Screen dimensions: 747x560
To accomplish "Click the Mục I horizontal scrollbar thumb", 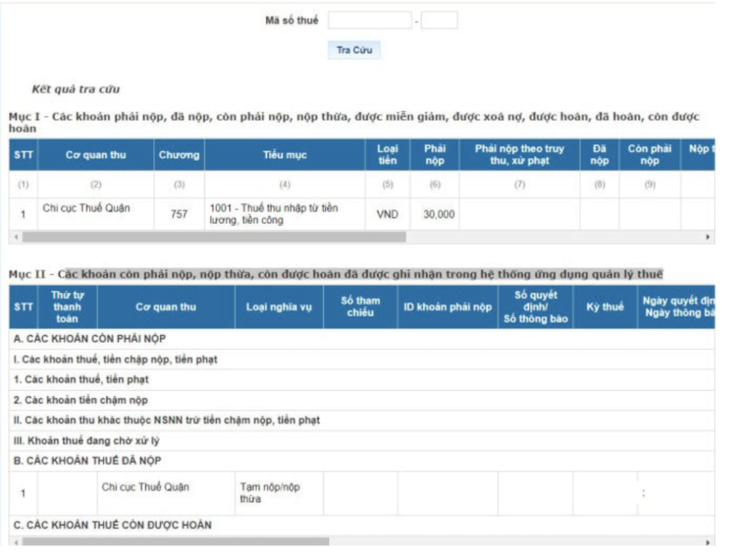I will tap(213, 238).
